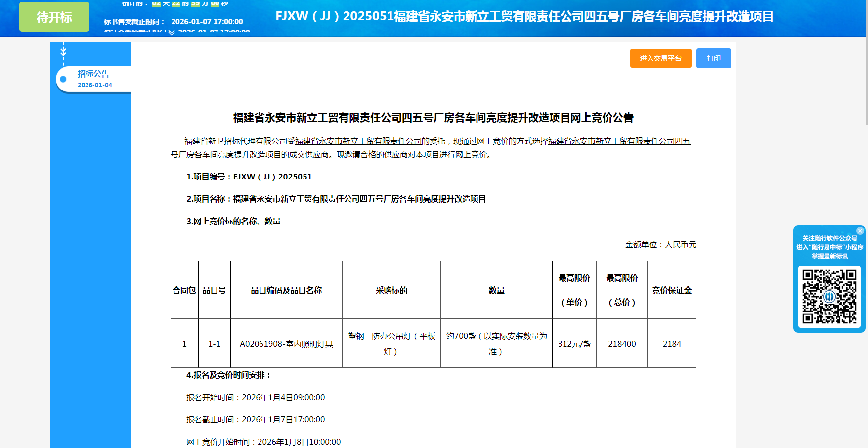Click the logo in the QR code center
868x448 pixels.
pos(829,297)
